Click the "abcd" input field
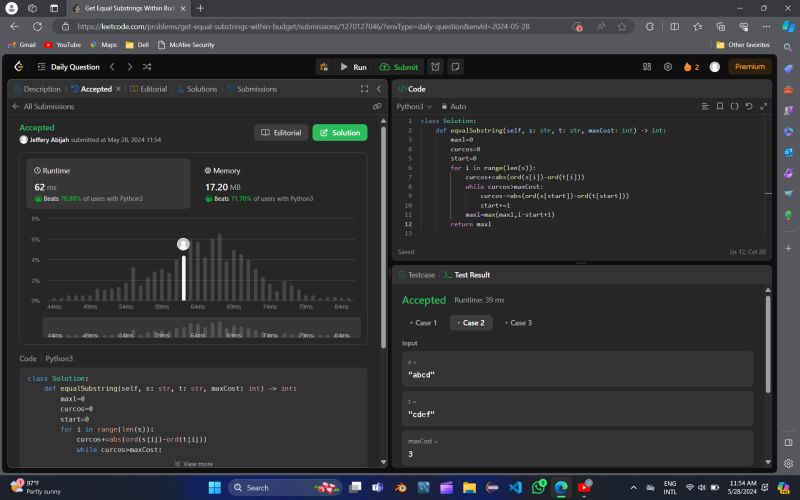This screenshot has height=500, width=800. [x=578, y=369]
